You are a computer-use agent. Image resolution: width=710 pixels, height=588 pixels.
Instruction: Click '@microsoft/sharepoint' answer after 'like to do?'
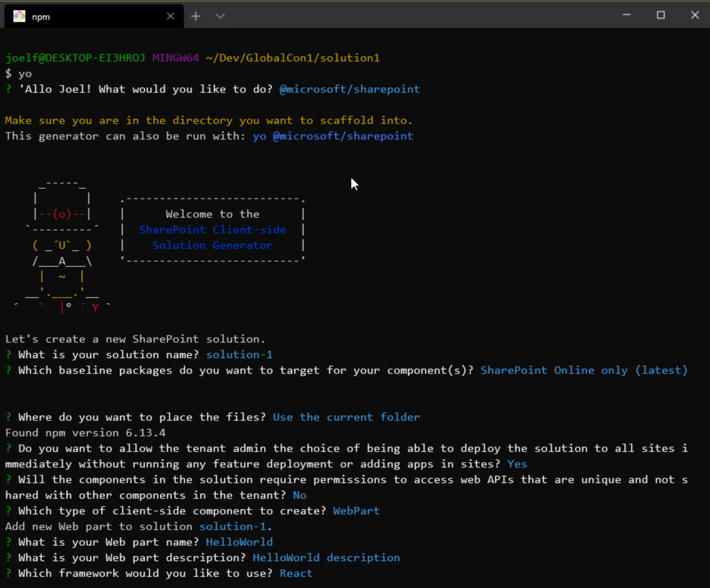[350, 89]
